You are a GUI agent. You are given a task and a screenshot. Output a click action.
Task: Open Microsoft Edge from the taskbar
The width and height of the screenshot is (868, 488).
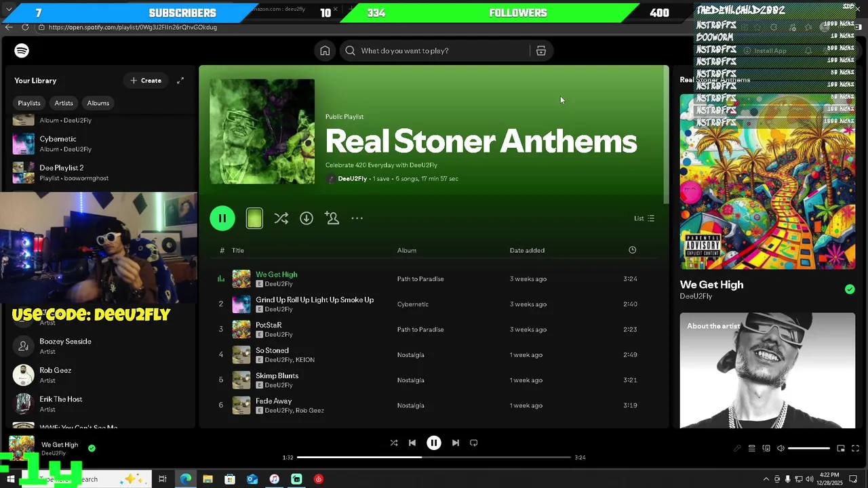tap(185, 479)
